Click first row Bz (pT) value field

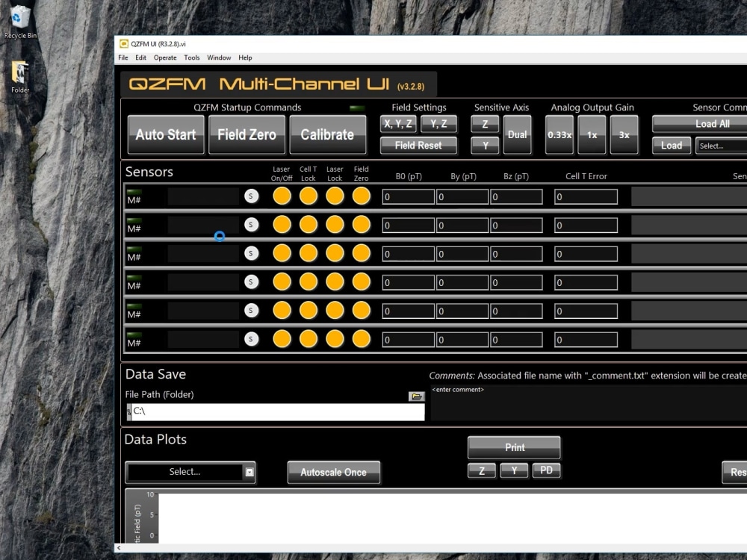pyautogui.click(x=516, y=196)
